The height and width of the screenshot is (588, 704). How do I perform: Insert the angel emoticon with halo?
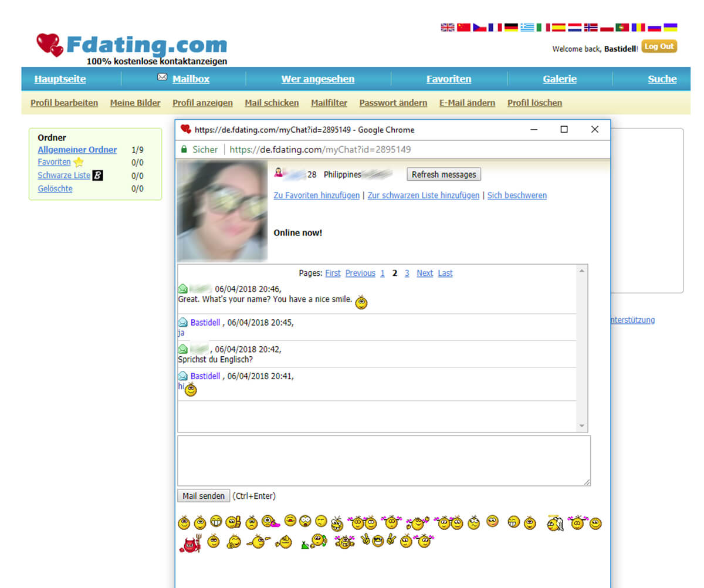click(x=555, y=523)
